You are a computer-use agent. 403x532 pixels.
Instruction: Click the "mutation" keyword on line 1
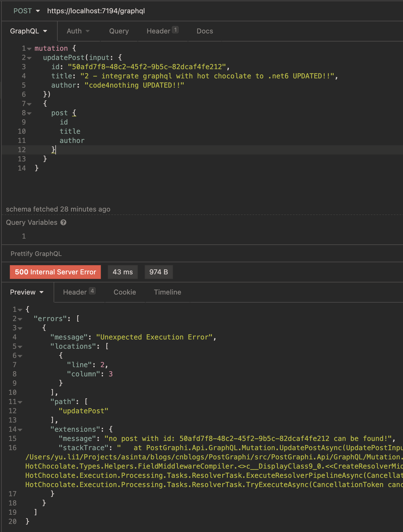pyautogui.click(x=51, y=48)
